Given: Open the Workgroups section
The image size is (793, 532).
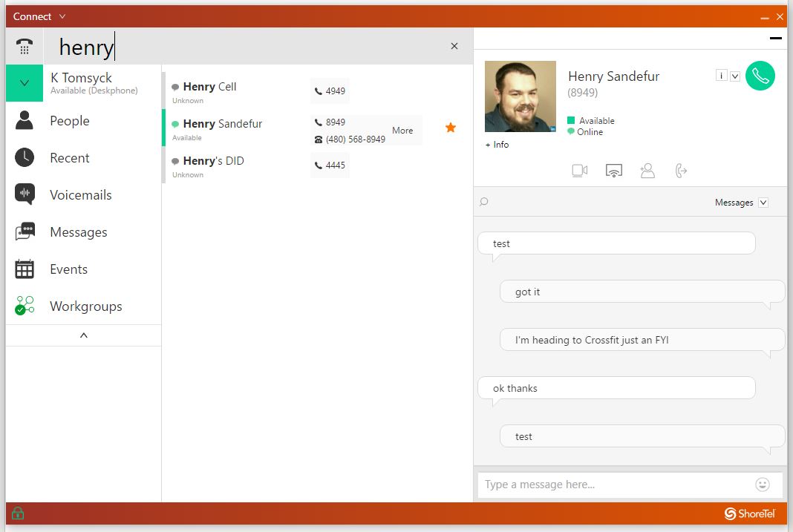Looking at the screenshot, I should click(x=85, y=306).
